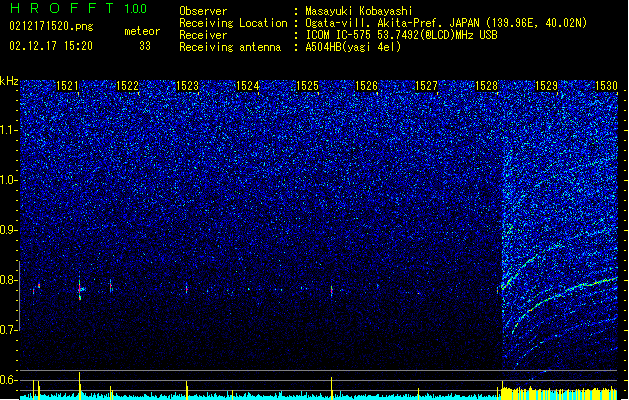This screenshot has height=400, width=629.
Task: Click the Receiver value ICOM IC-575
Action: [340, 35]
